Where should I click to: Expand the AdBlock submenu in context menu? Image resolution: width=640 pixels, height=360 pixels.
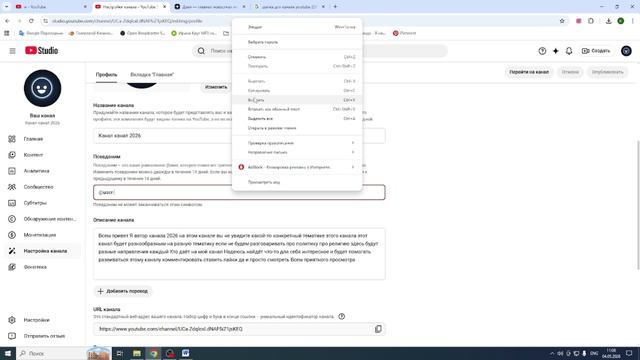tap(297, 167)
